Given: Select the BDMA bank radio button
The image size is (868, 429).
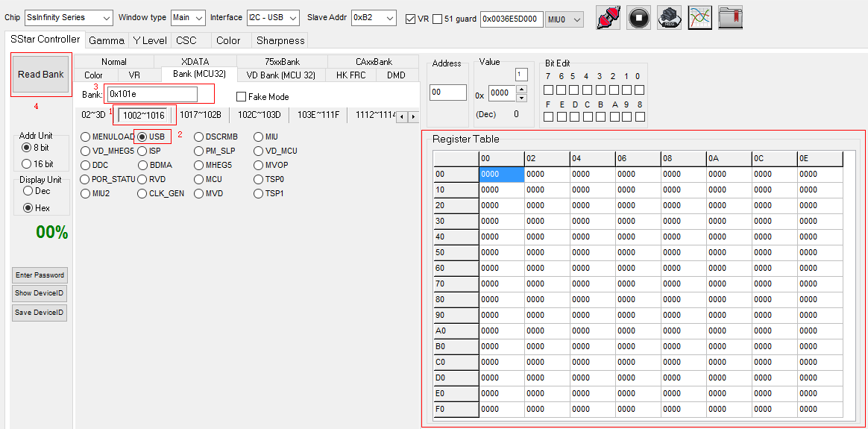Looking at the screenshot, I should (142, 165).
